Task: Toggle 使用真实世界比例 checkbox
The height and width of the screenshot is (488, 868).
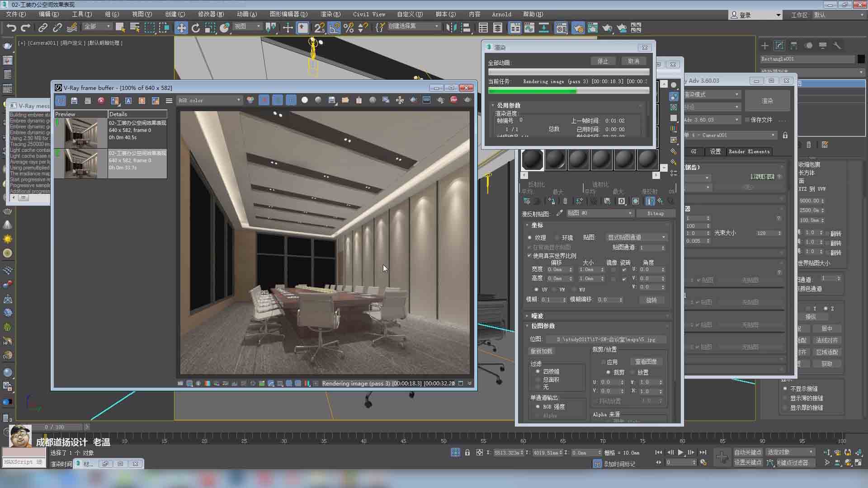Action: tap(529, 256)
